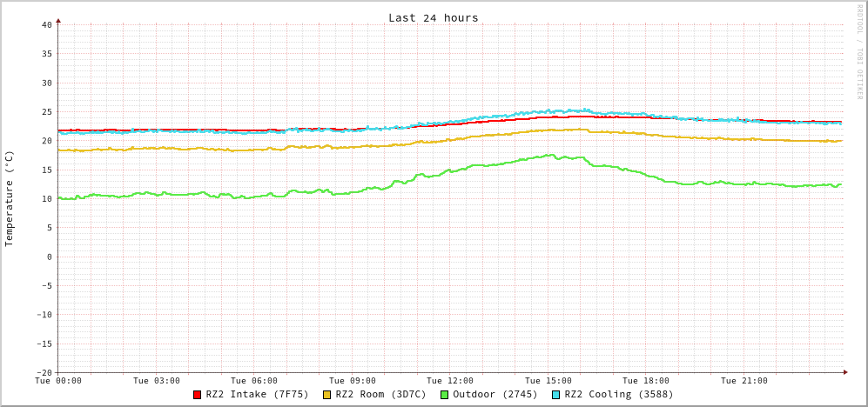The image size is (868, 407).
Task: Click the Tue 00:00 time axis label
Action: tap(58, 381)
